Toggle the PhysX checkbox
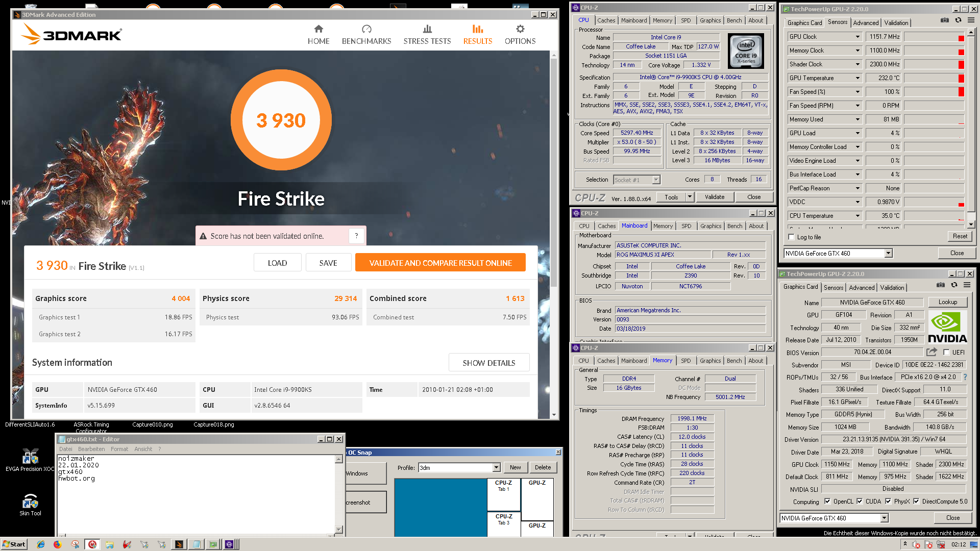The width and height of the screenshot is (980, 551). click(x=888, y=502)
